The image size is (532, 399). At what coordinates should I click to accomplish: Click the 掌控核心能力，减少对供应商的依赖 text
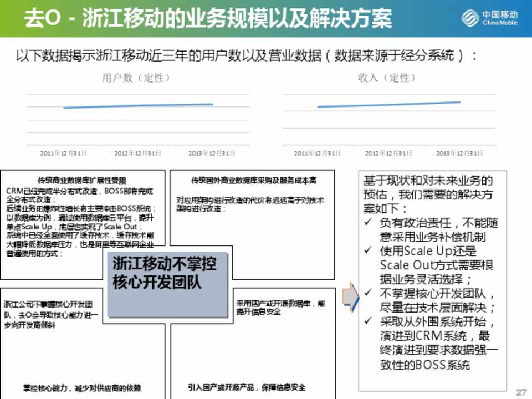tap(86, 387)
